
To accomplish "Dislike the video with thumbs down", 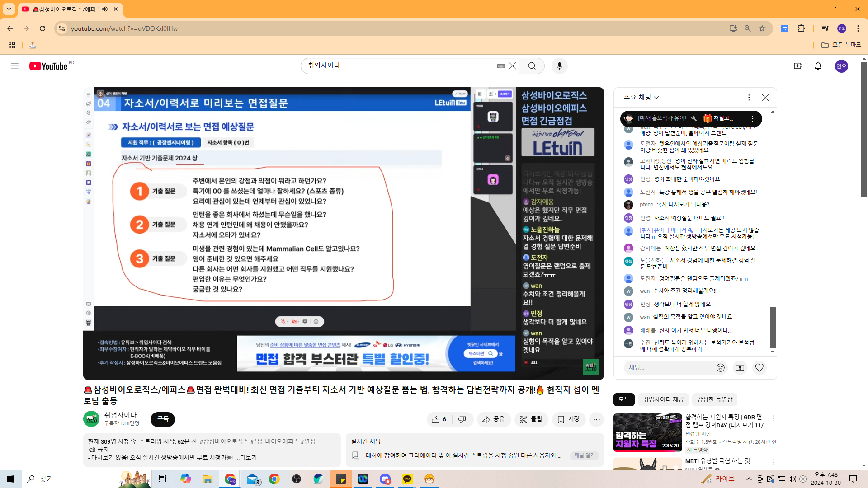I will (462, 420).
